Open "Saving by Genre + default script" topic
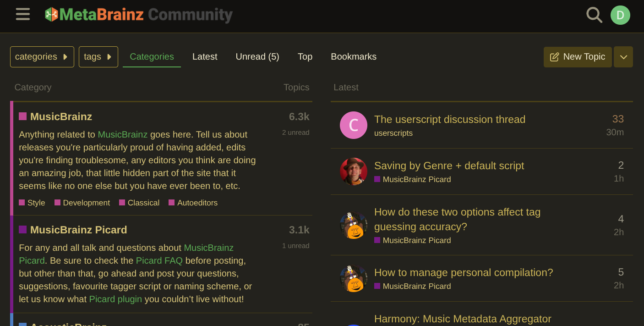644x326 pixels. [x=449, y=166]
